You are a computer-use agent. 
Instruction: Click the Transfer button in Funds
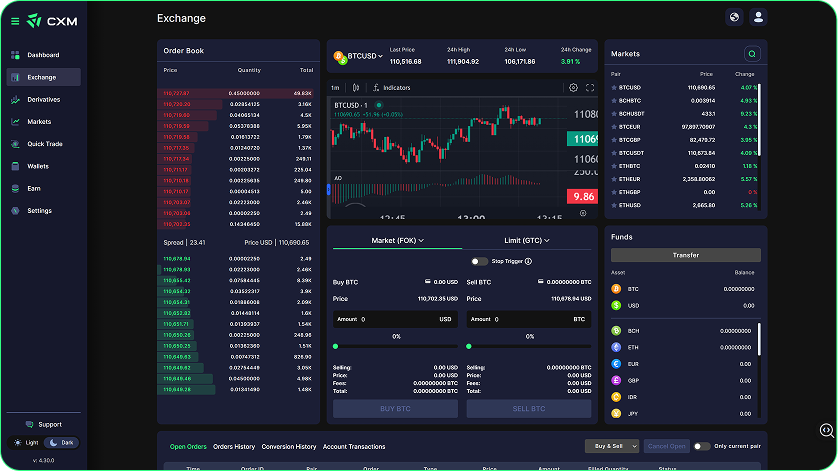[x=685, y=255]
